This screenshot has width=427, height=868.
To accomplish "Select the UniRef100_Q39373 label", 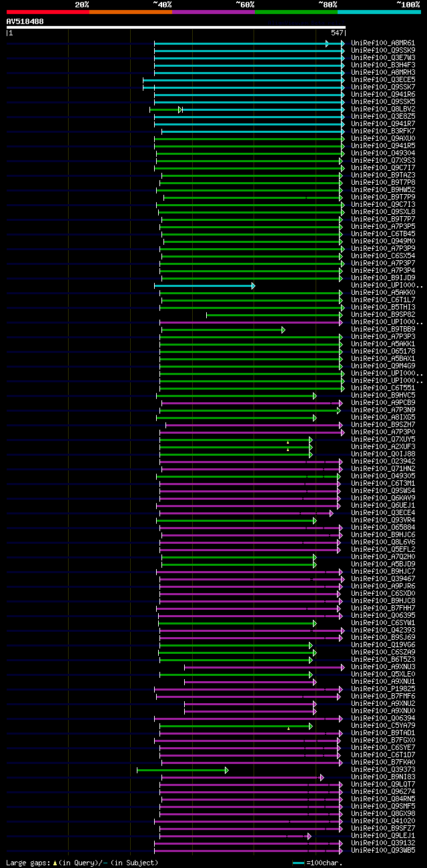I will [384, 770].
